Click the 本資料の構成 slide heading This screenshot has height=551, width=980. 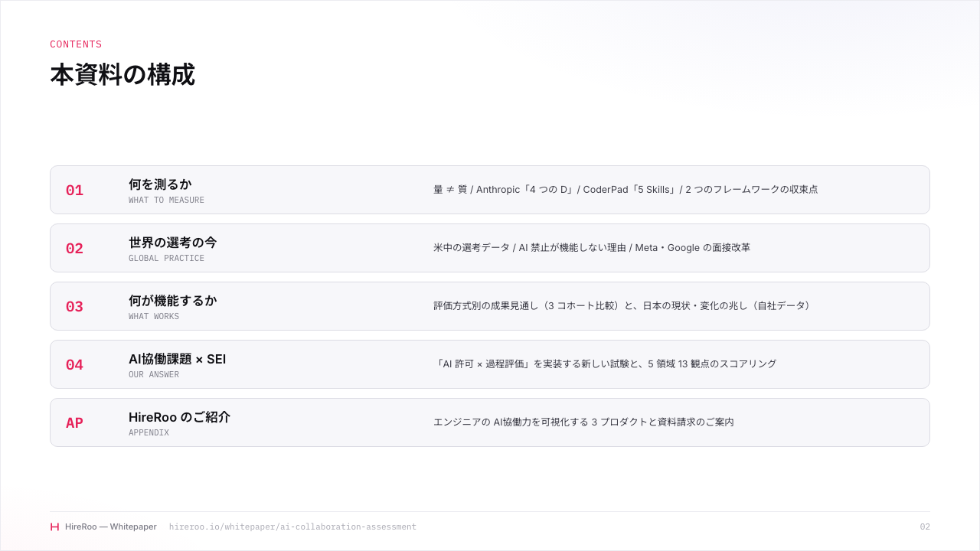tap(122, 75)
